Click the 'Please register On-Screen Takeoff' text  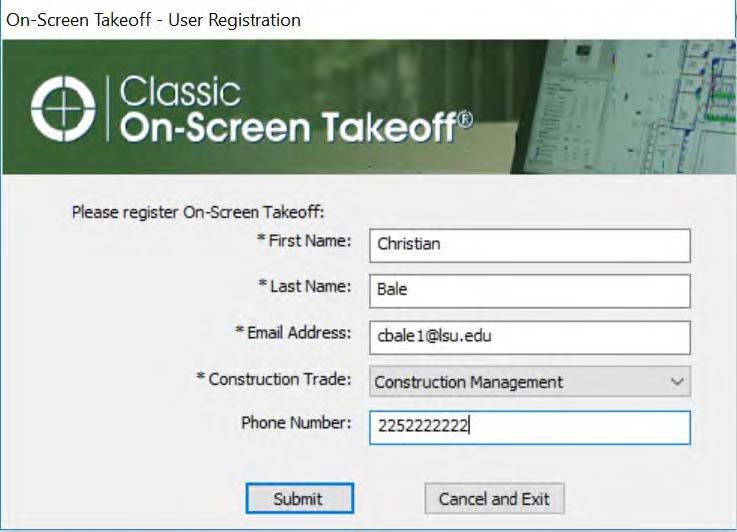(x=199, y=212)
